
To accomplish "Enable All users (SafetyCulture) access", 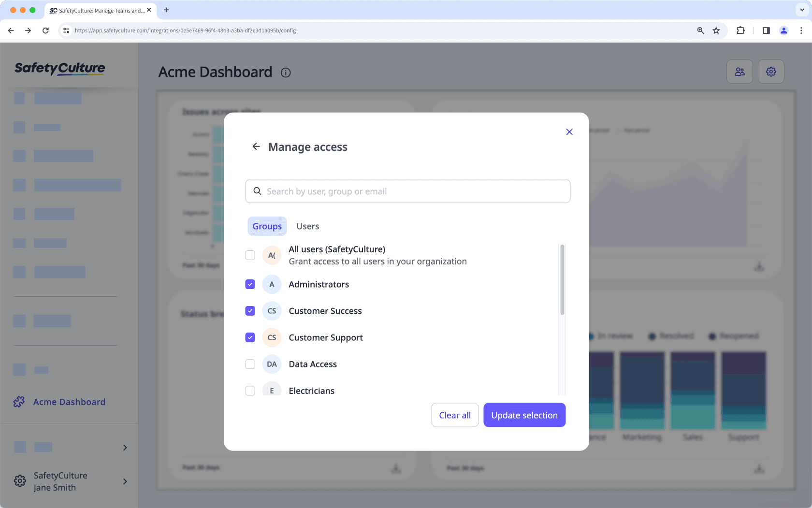I will click(x=250, y=255).
